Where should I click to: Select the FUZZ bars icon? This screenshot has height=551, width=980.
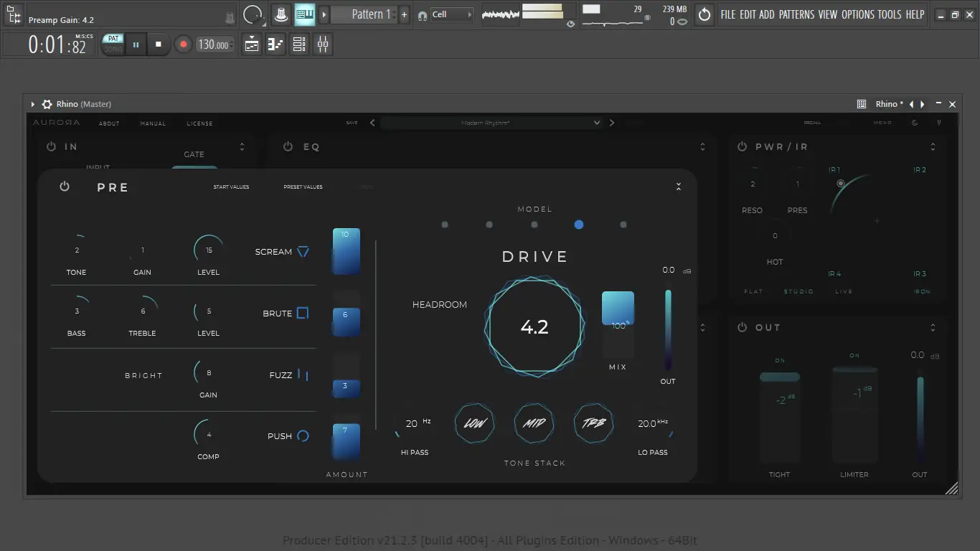(303, 375)
